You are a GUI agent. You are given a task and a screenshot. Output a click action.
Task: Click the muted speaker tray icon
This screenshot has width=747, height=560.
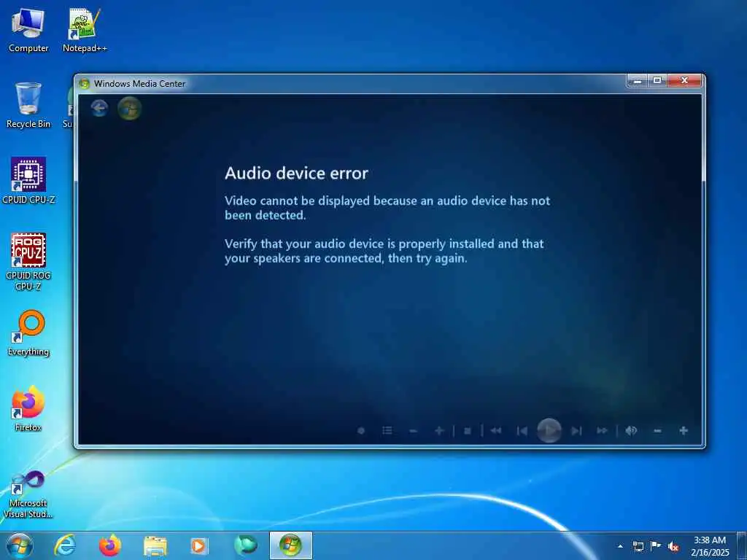point(673,547)
